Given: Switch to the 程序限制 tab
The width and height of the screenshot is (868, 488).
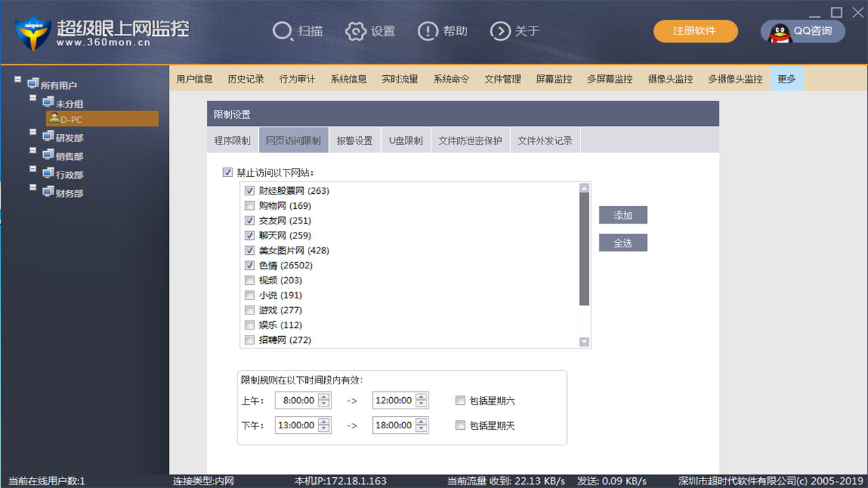Looking at the screenshot, I should 233,140.
